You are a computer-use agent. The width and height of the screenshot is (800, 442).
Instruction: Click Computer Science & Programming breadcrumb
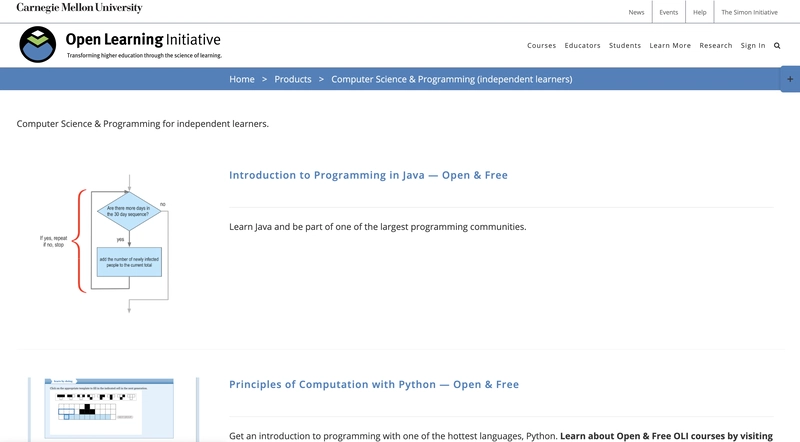point(452,79)
